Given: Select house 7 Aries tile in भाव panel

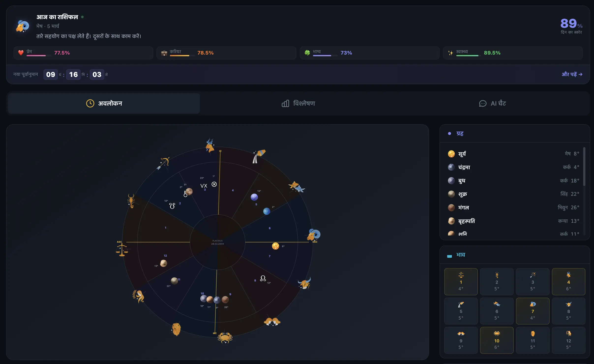Looking at the screenshot, I should (x=533, y=311).
